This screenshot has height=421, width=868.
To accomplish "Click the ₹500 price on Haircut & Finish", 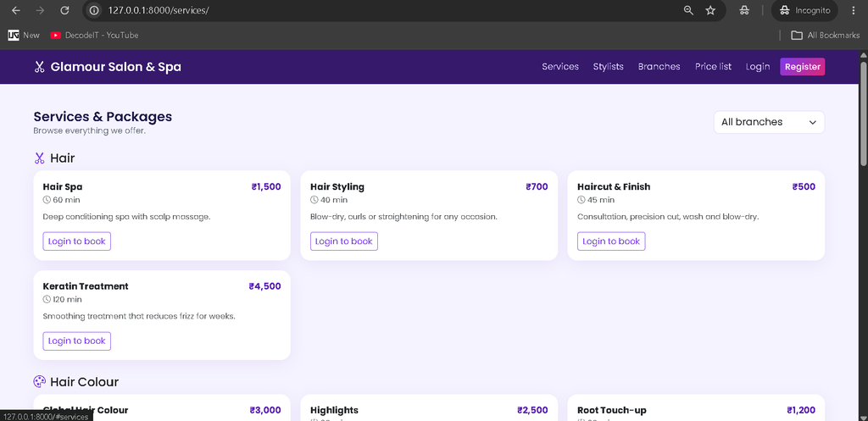I will pyautogui.click(x=804, y=187).
